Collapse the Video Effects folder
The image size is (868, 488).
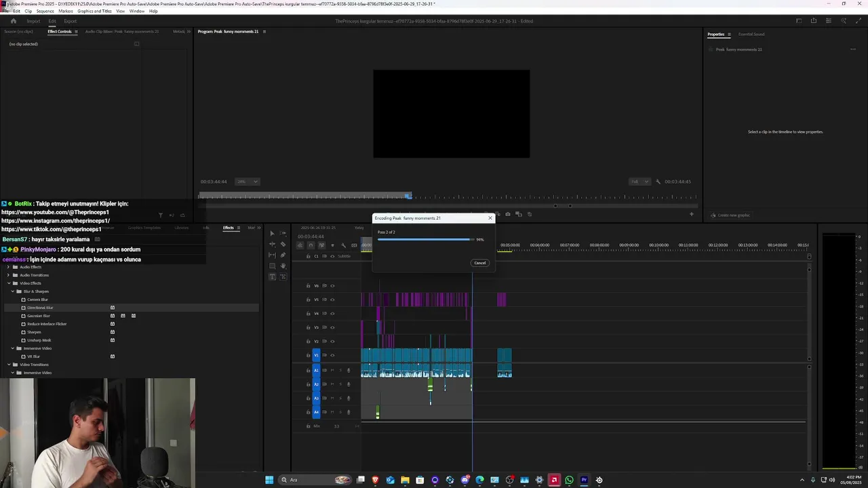coord(8,283)
